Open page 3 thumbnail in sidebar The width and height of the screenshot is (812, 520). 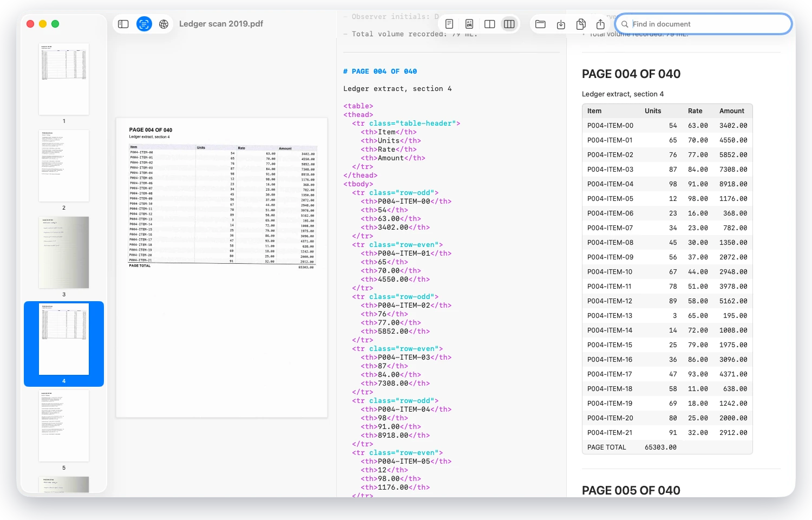64,252
